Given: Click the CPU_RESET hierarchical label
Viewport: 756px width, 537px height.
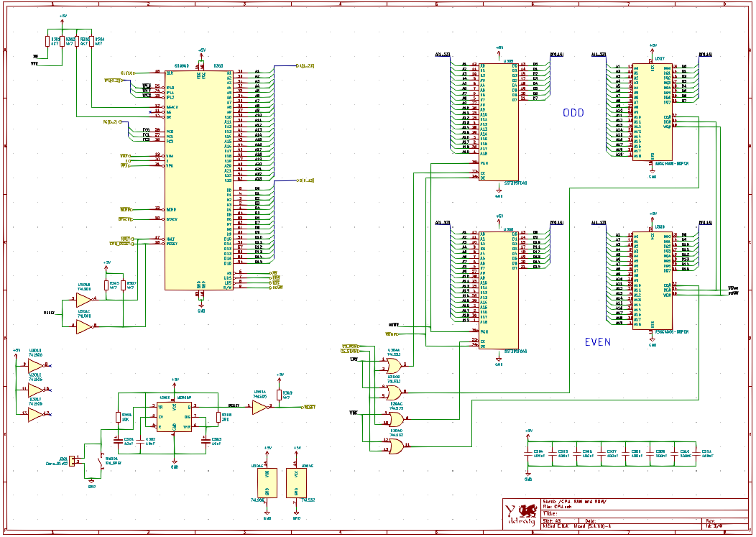Looking at the screenshot, I should tap(121, 244).
